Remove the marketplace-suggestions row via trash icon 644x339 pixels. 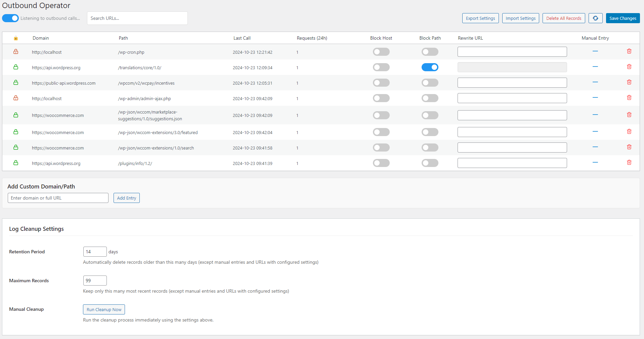(x=629, y=115)
